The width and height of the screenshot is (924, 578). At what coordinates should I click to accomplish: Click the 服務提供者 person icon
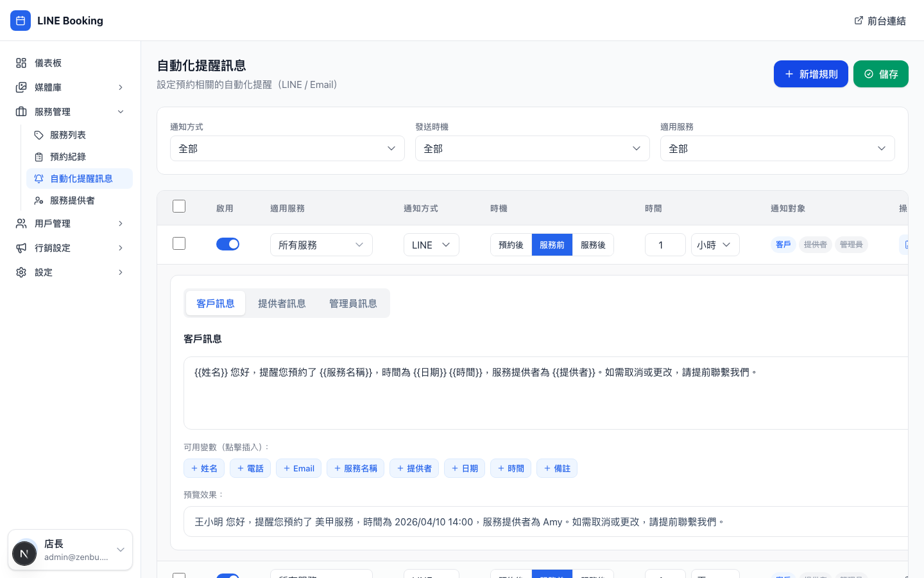[x=39, y=200]
